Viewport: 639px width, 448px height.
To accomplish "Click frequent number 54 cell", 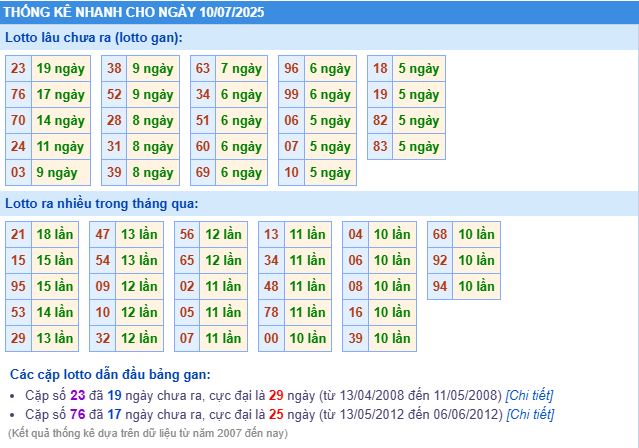I will pyautogui.click(x=103, y=260).
